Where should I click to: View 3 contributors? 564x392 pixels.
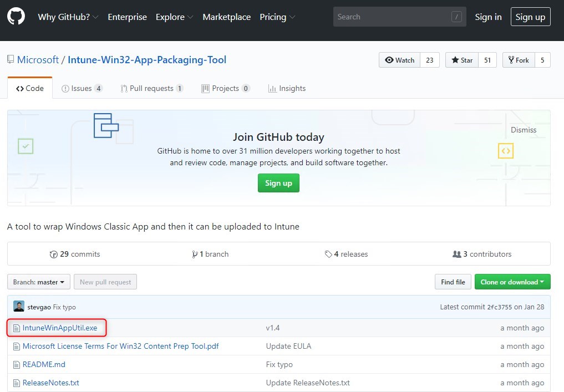point(481,254)
